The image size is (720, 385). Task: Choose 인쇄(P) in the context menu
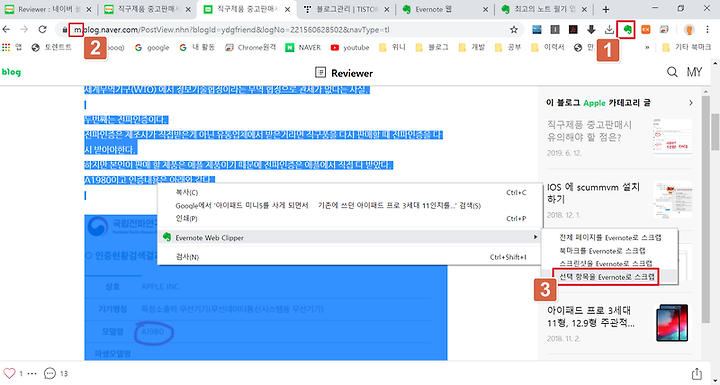pos(350,219)
